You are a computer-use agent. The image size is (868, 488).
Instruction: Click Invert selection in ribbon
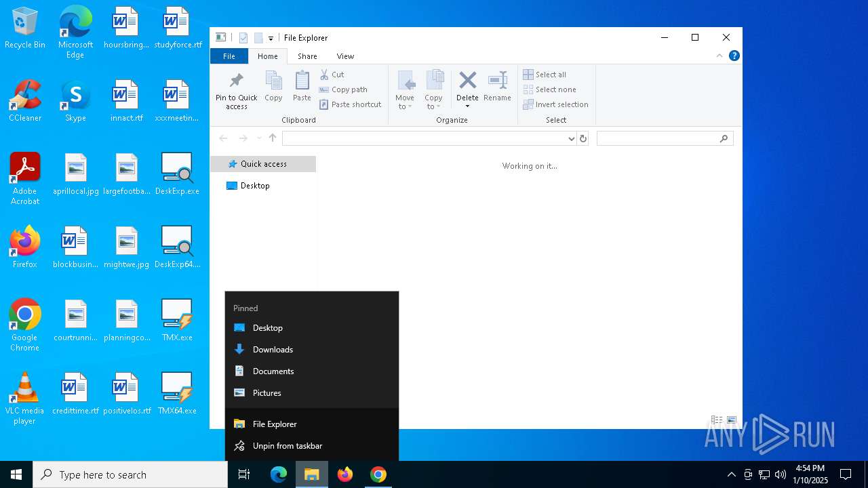point(555,104)
